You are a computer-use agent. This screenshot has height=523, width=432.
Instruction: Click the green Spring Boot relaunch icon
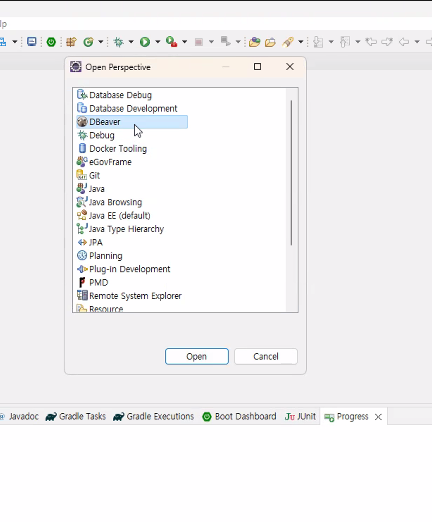pos(51,42)
